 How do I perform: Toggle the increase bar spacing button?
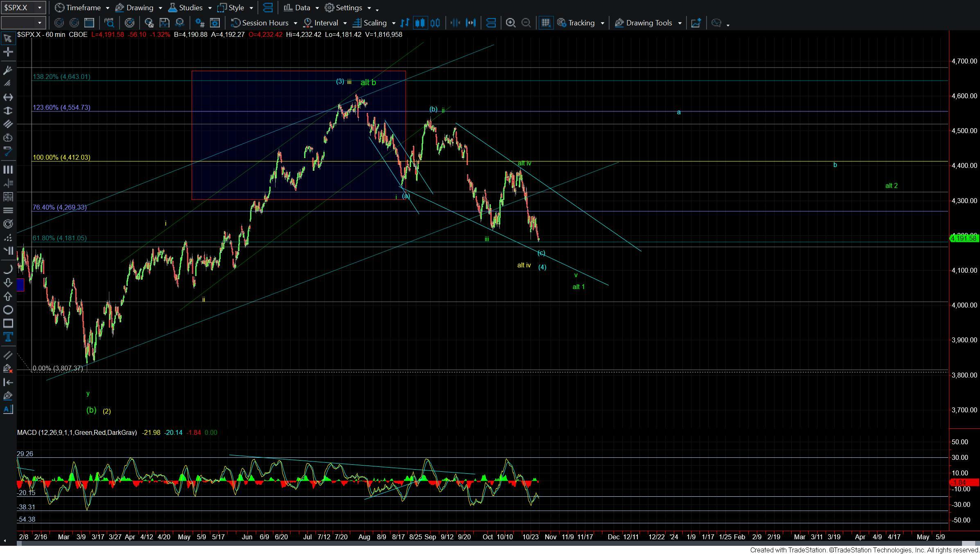(x=471, y=23)
